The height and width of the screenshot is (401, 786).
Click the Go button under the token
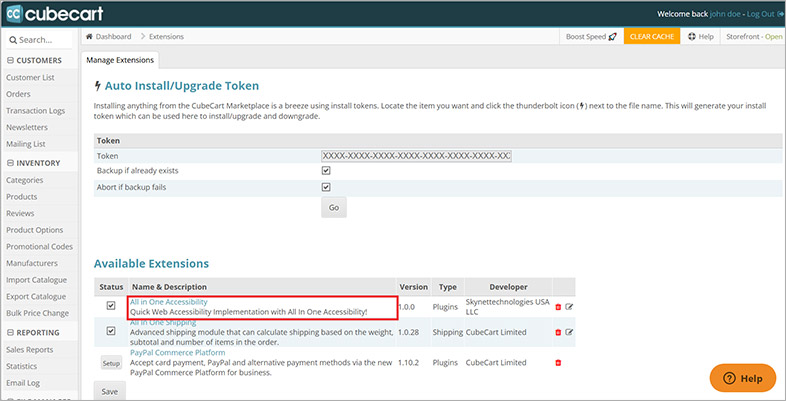334,208
